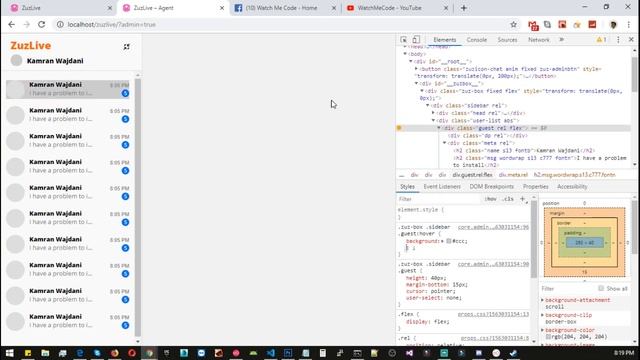View site information icon in address bar
This screenshot has width=640, height=360.
pyautogui.click(x=60, y=24)
